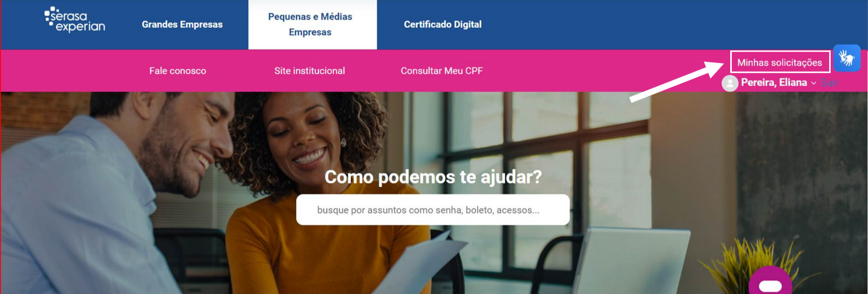Select the Pequenas e Médias Empresas tab
Screen dimensions: 868x294
(310, 24)
